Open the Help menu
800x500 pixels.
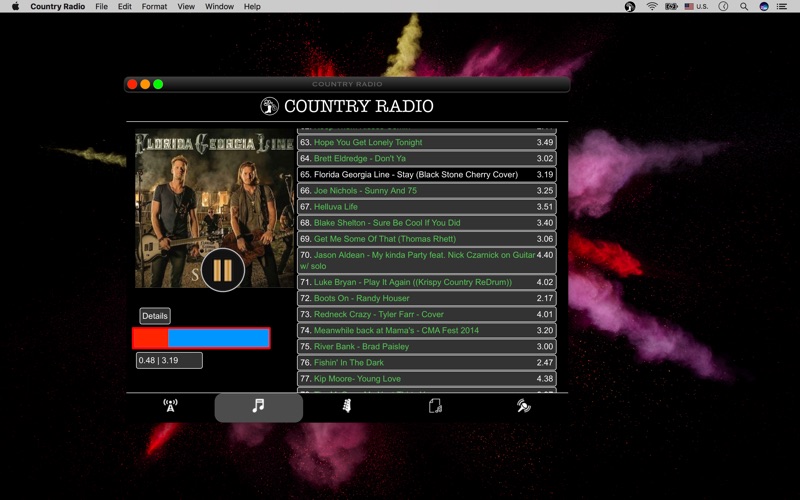[252, 7]
